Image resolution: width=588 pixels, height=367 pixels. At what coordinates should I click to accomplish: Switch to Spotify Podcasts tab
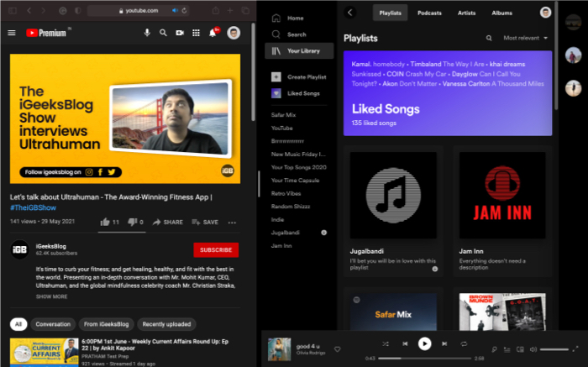pyautogui.click(x=429, y=13)
